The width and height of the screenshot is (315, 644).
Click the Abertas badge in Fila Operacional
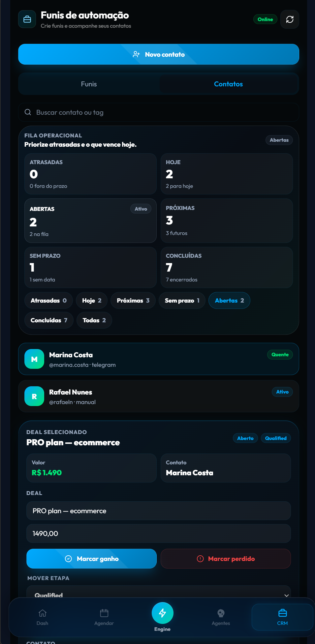tap(279, 140)
